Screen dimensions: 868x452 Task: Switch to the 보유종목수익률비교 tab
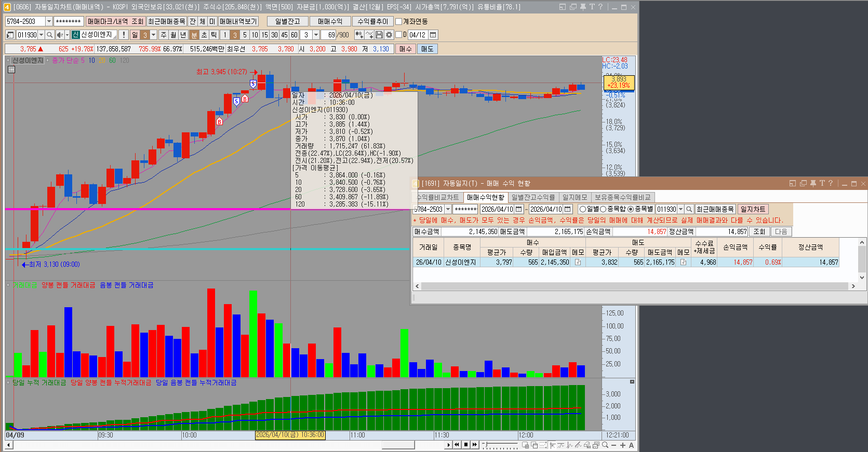coord(623,197)
